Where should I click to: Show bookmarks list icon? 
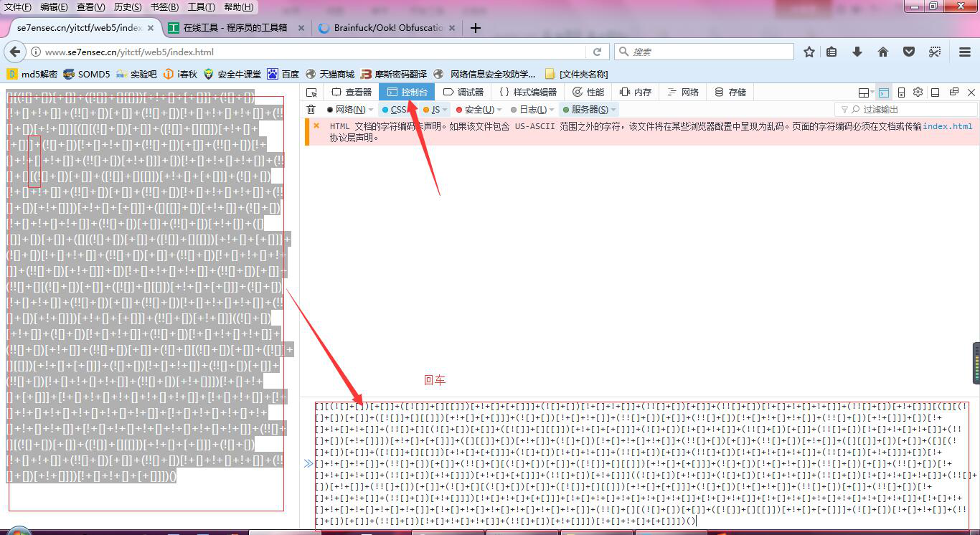tap(831, 52)
